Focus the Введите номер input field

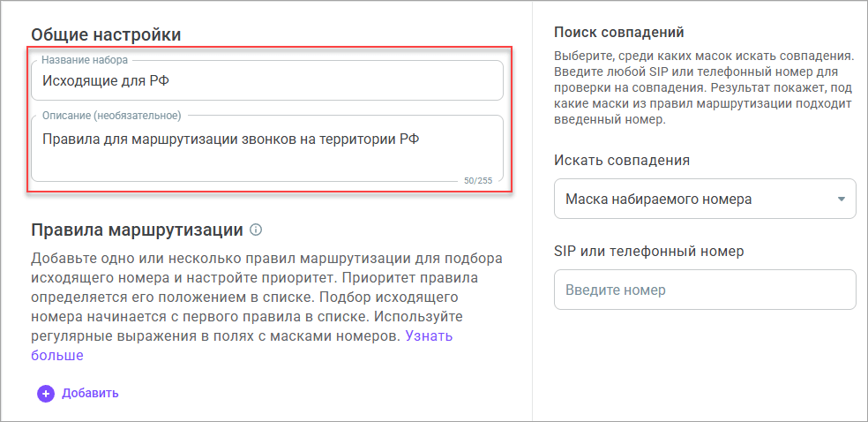point(706,290)
